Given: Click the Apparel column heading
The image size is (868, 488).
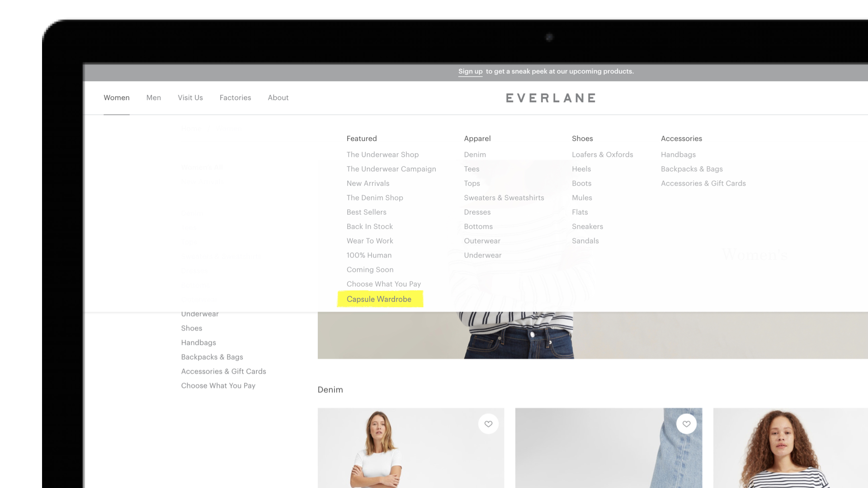Looking at the screenshot, I should tap(477, 139).
